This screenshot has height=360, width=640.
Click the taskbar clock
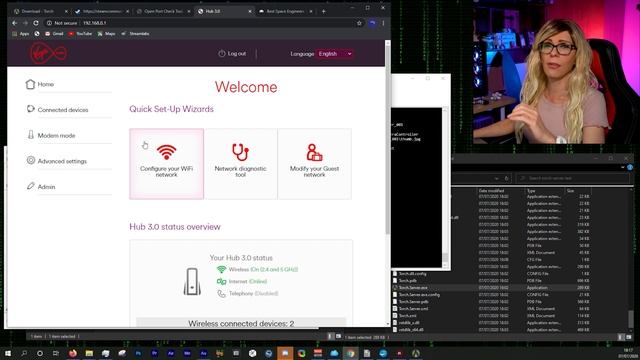[x=628, y=353]
